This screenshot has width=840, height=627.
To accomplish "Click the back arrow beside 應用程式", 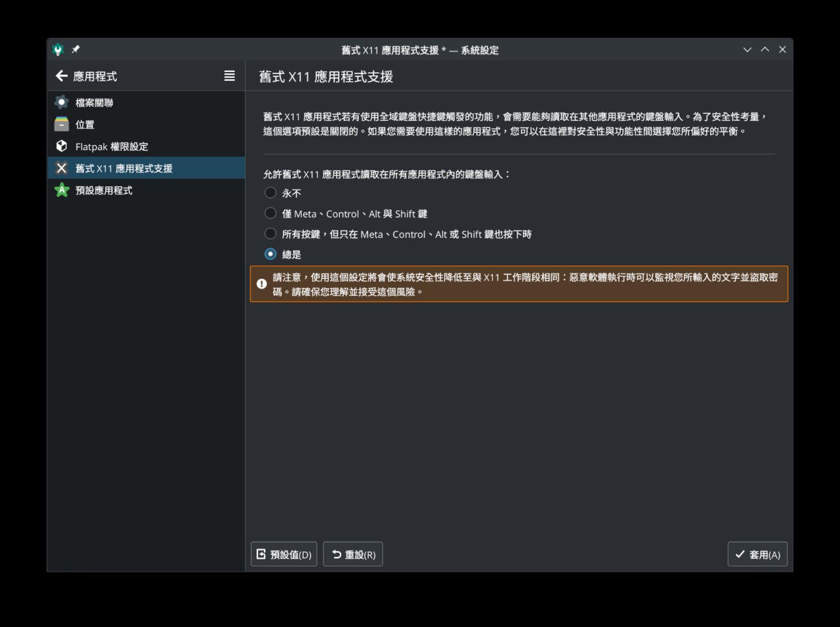I will click(62, 76).
